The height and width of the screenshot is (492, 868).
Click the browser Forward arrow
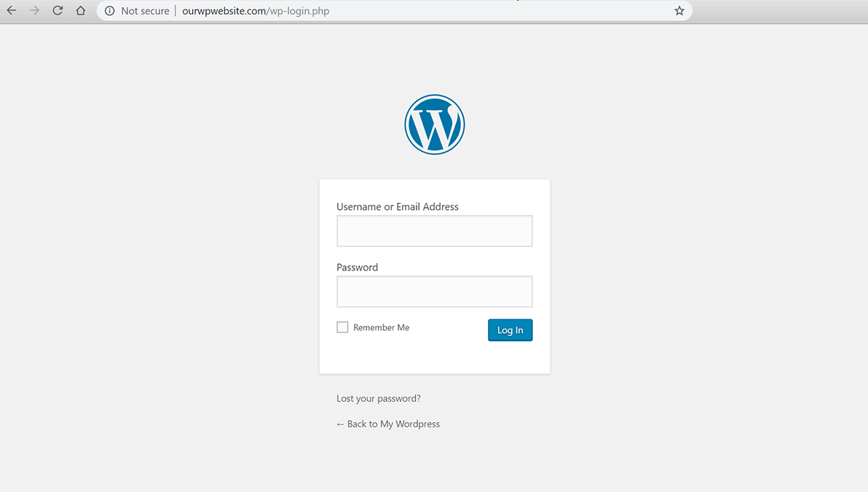pos(34,11)
